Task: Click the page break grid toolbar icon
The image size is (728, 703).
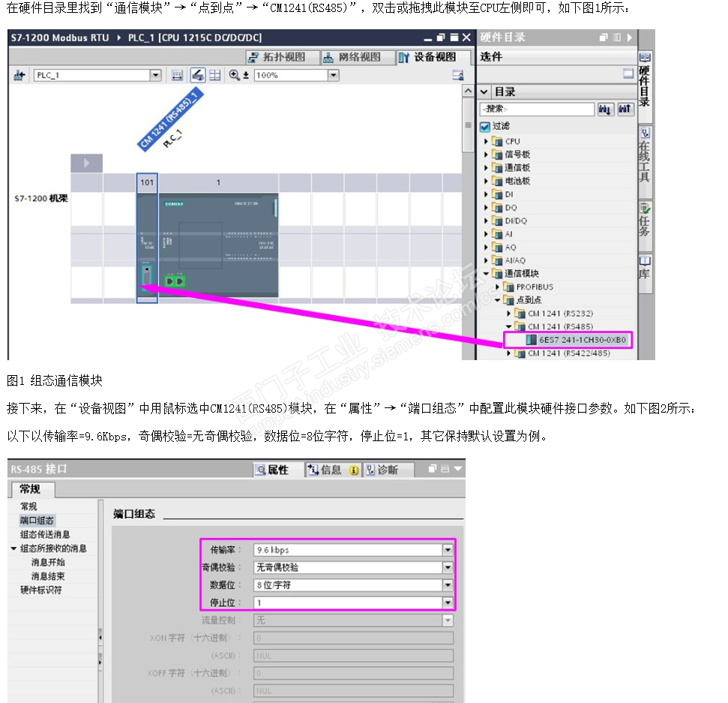Action: pos(215,75)
